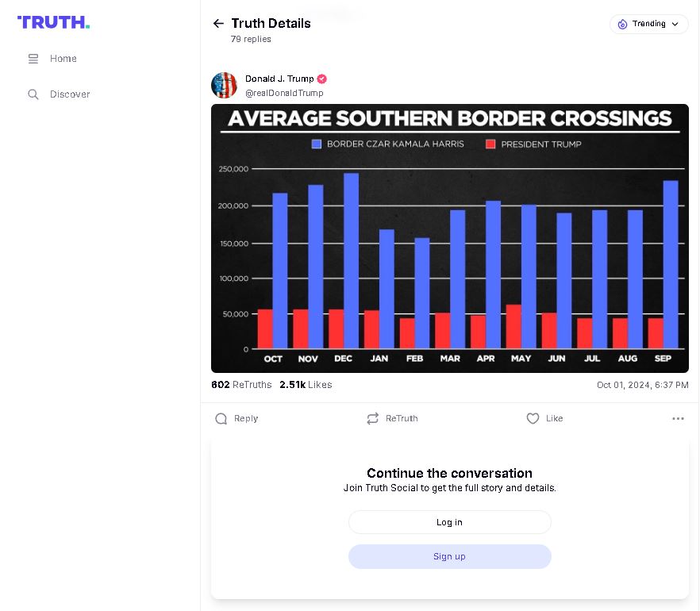Click the ReTruth label text

[x=402, y=419]
